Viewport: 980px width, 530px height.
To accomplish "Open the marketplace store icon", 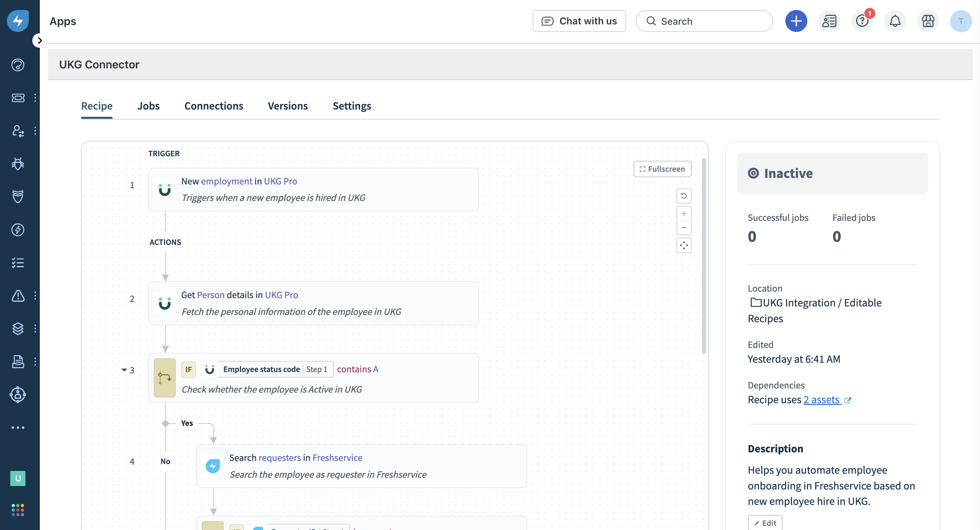I will click(x=928, y=21).
